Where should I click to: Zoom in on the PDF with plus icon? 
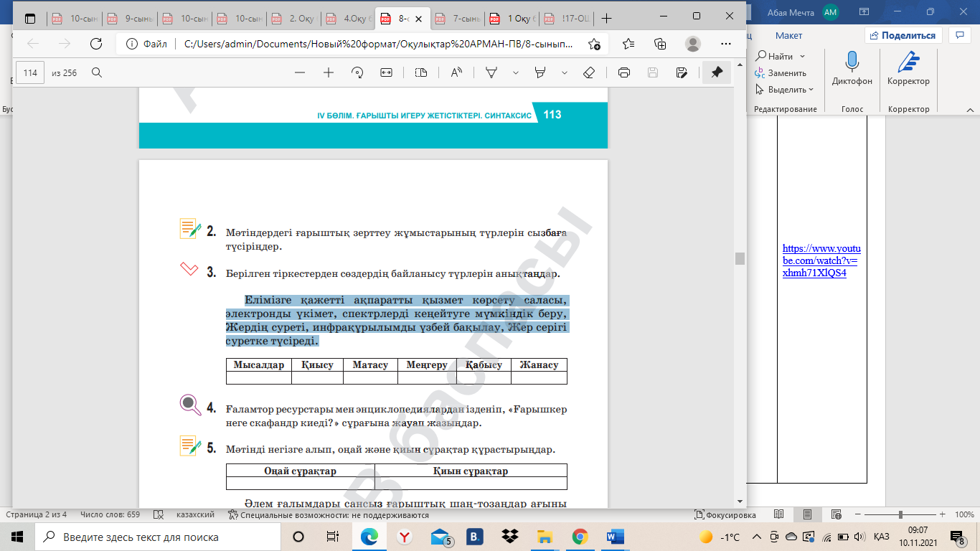pyautogui.click(x=329, y=72)
